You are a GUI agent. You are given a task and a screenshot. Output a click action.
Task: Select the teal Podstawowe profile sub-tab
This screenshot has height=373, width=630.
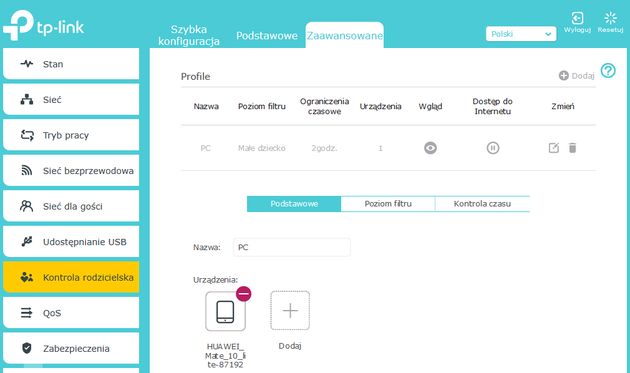[x=294, y=204]
